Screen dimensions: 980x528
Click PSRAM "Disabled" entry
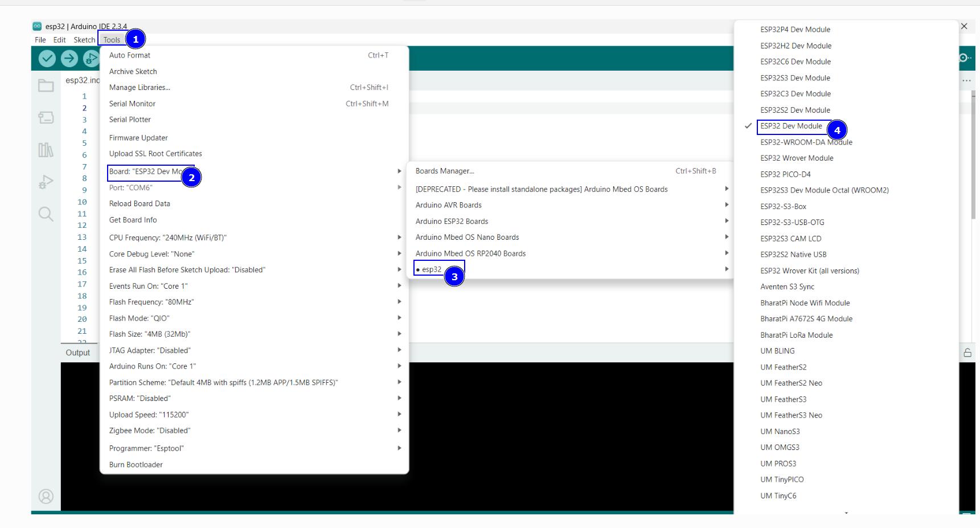254,399
